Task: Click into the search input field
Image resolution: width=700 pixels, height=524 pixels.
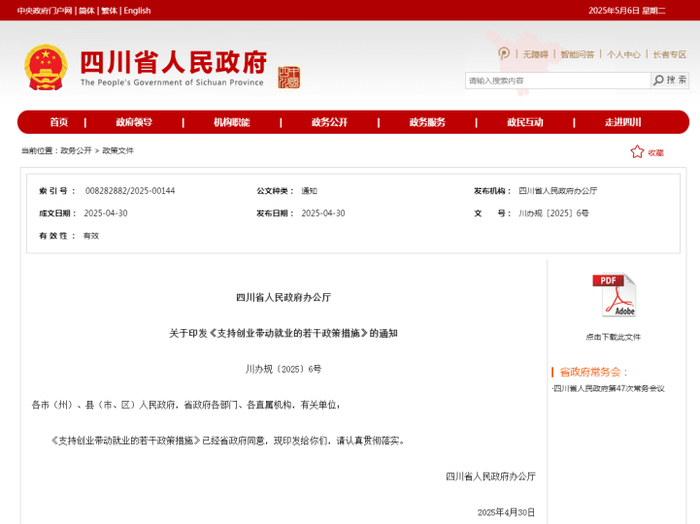Action: coord(558,81)
